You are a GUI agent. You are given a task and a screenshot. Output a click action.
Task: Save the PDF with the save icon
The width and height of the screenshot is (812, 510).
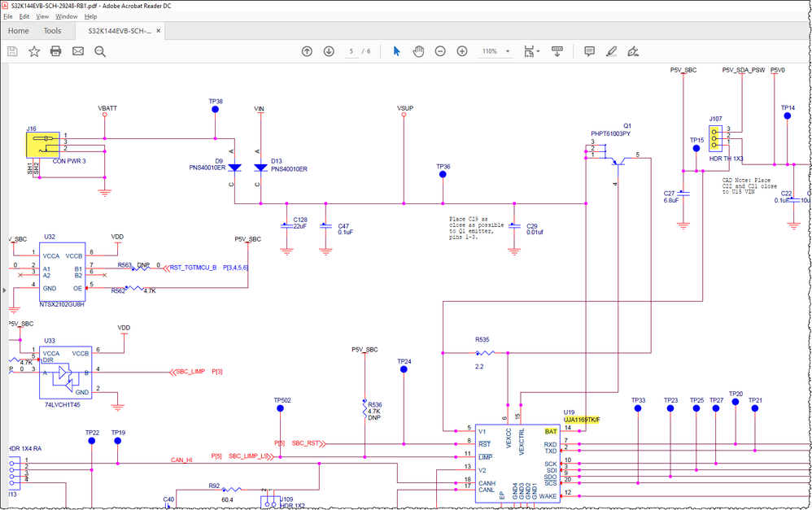[11, 51]
